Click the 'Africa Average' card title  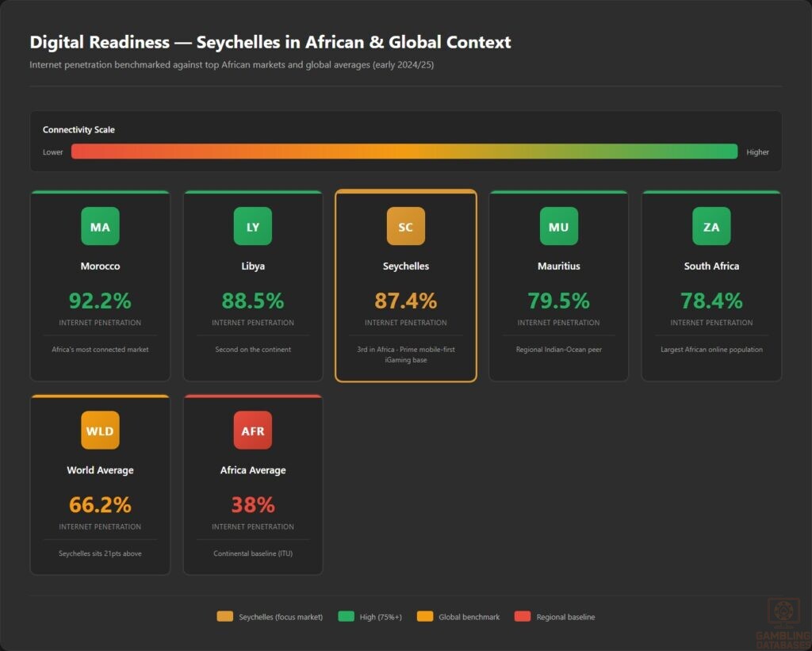(253, 470)
